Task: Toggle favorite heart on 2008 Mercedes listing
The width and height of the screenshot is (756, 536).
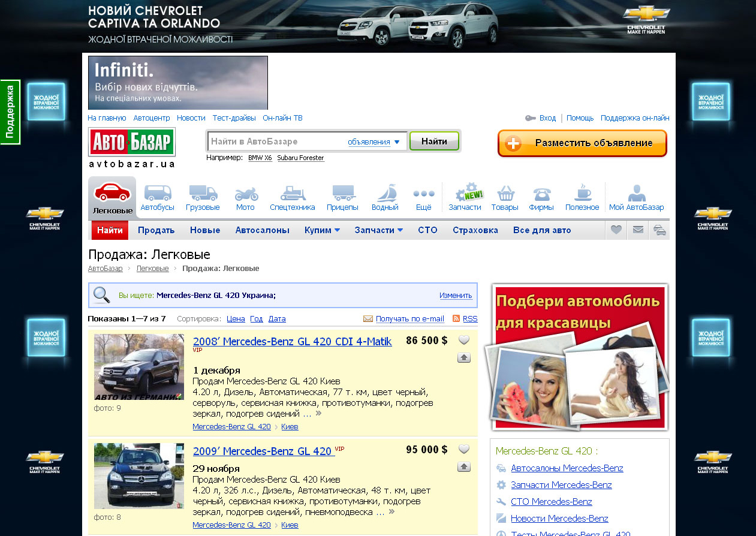Action: [464, 341]
